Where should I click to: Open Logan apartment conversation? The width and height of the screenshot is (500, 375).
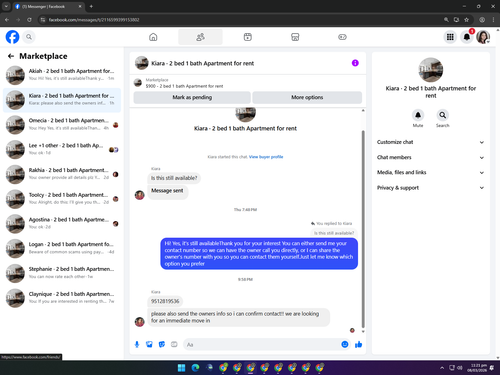click(62, 248)
